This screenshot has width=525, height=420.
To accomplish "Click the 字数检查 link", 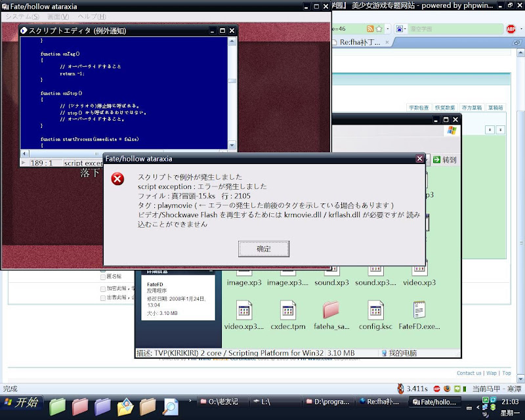I will [419, 108].
